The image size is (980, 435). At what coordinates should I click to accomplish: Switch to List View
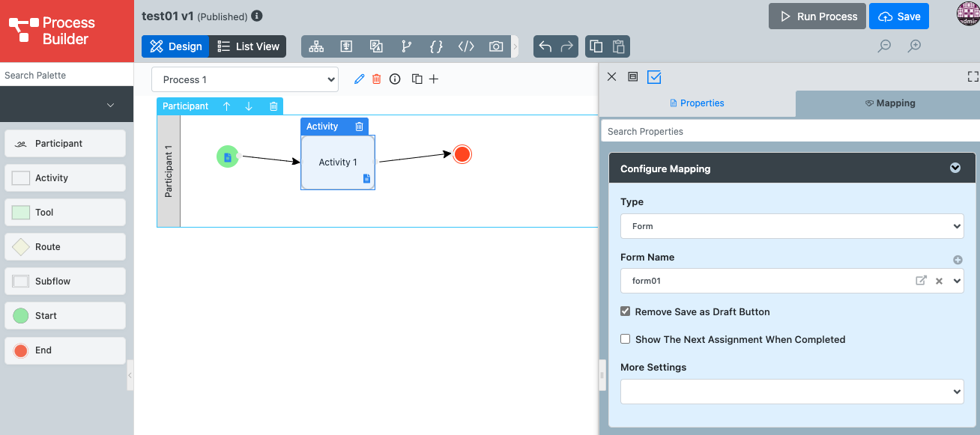pyautogui.click(x=249, y=46)
